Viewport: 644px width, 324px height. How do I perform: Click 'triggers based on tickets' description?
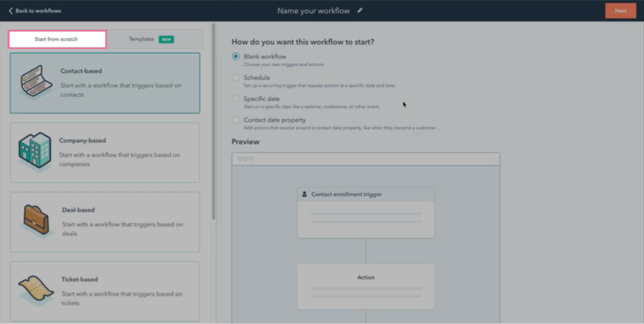122,299
